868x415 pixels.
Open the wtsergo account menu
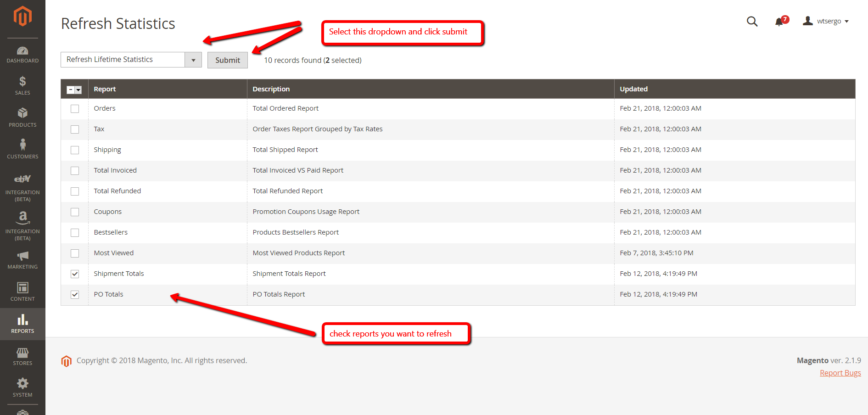pyautogui.click(x=825, y=21)
